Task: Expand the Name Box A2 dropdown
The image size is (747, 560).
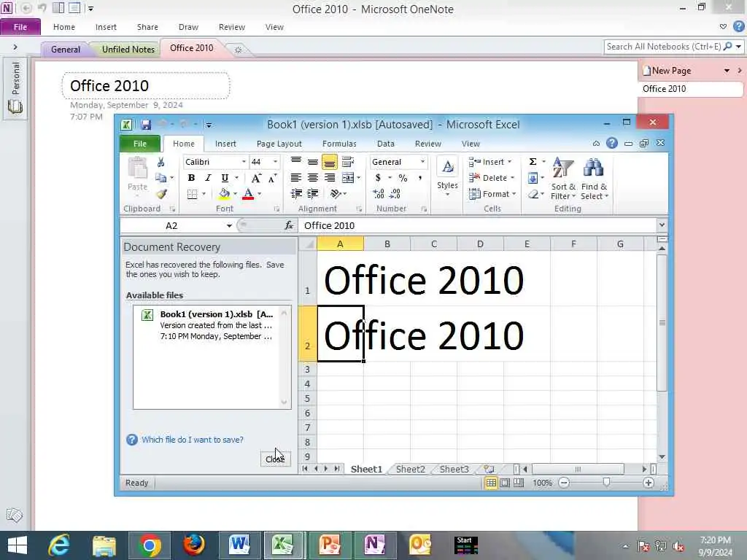Action: pyautogui.click(x=229, y=226)
